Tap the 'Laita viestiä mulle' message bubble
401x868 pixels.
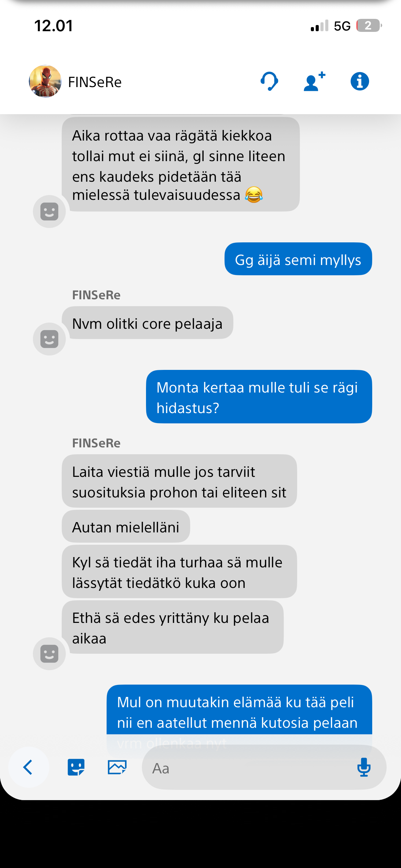pyautogui.click(x=179, y=481)
